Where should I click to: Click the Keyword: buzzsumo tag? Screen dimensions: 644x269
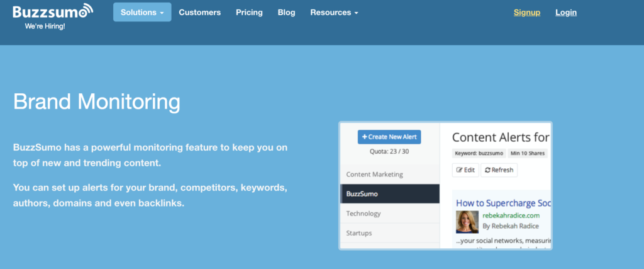479,154
